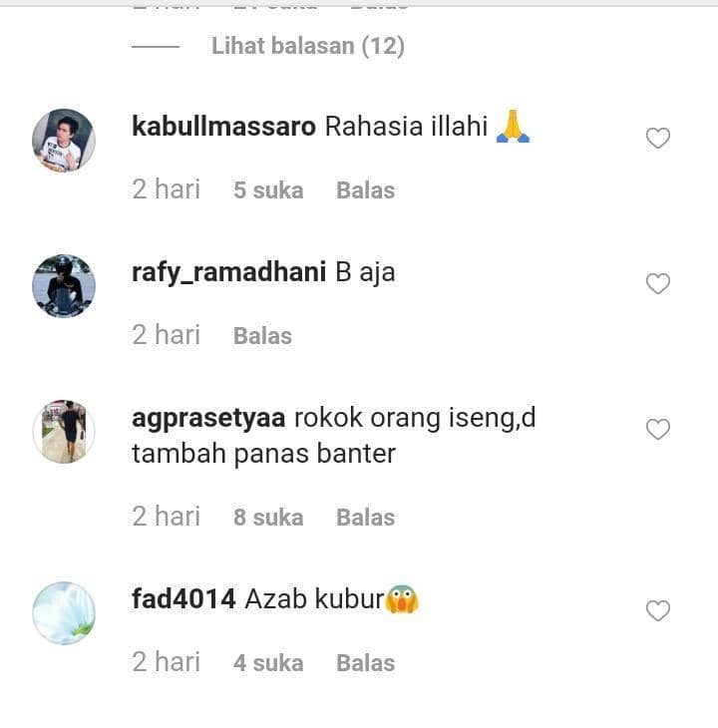Reply to agprasetyaa's comment using Balas

[x=365, y=518]
